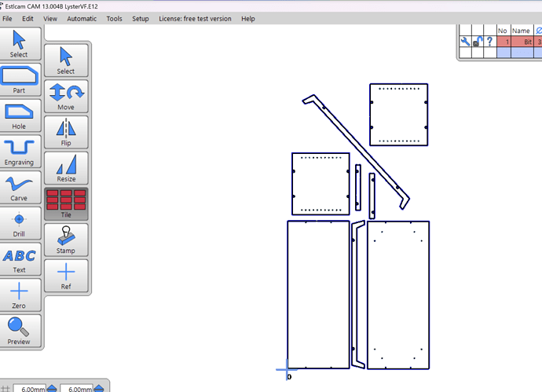Pick the Engraving tool
The height and width of the screenshot is (392, 542).
coord(19,152)
